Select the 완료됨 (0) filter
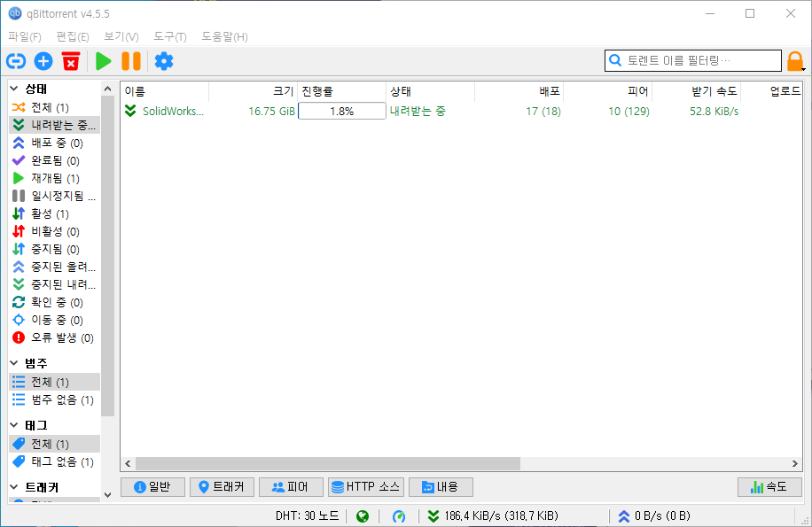This screenshot has width=812, height=527. pyautogui.click(x=54, y=160)
